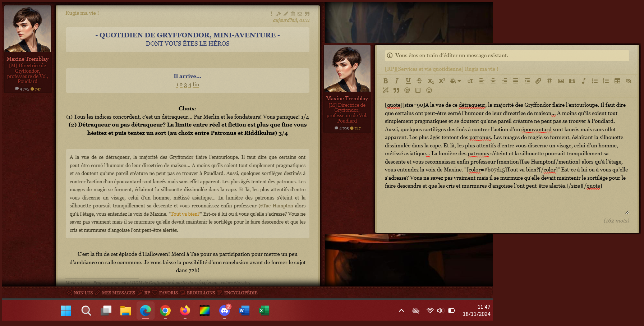Image resolution: width=644 pixels, height=326 pixels.
Task: Insert a quote block from editor toolbar
Action: (x=396, y=90)
